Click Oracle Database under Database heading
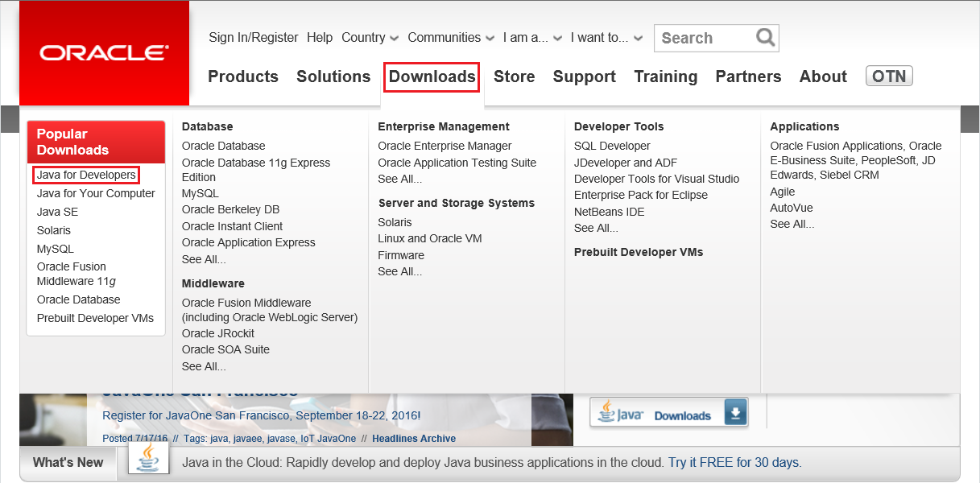The height and width of the screenshot is (483, 980). 223,146
